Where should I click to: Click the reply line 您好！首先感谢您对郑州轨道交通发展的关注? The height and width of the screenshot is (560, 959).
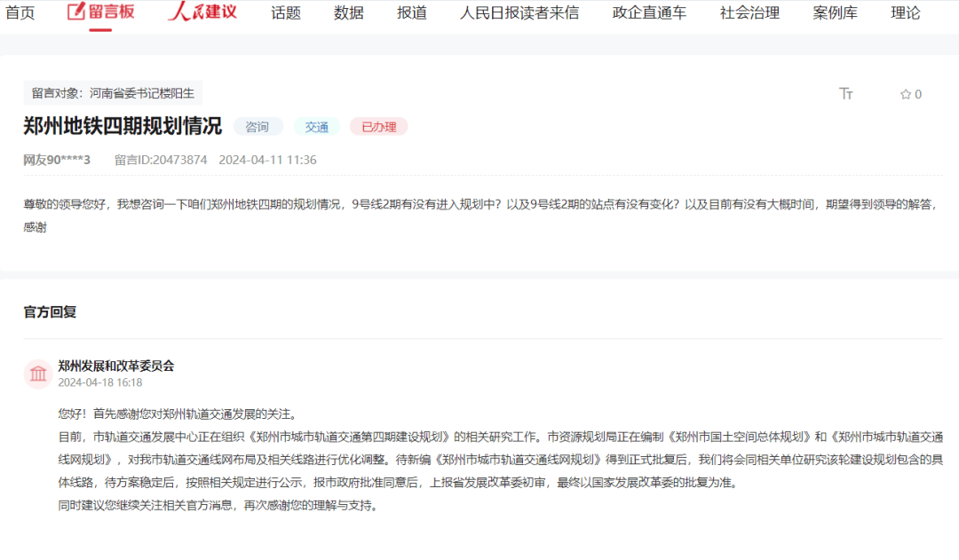179,414
